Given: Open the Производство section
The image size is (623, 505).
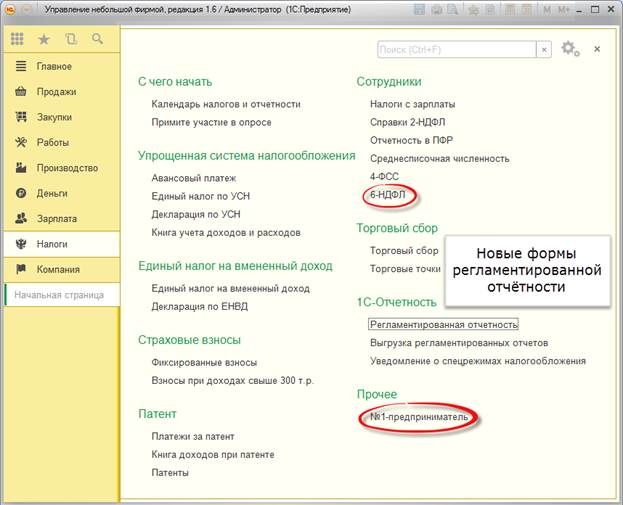Looking at the screenshot, I should (62, 168).
